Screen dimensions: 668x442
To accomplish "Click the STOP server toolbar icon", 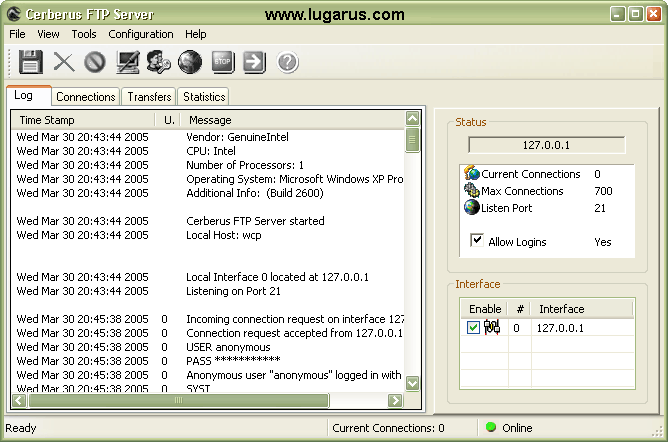I will [223, 62].
